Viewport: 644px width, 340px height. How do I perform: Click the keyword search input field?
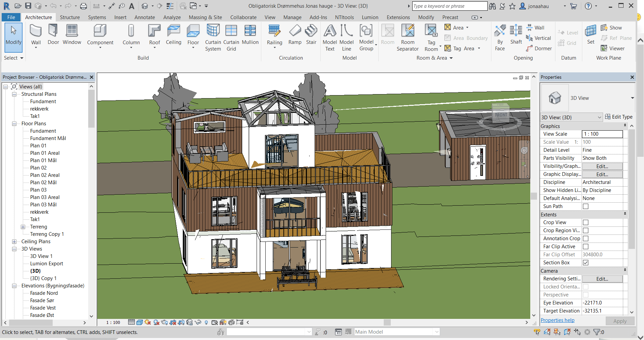449,6
